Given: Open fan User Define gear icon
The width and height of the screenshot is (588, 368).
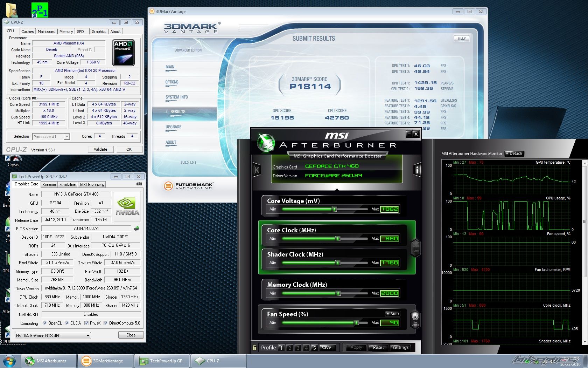Looking at the screenshot, I should click(x=415, y=318).
